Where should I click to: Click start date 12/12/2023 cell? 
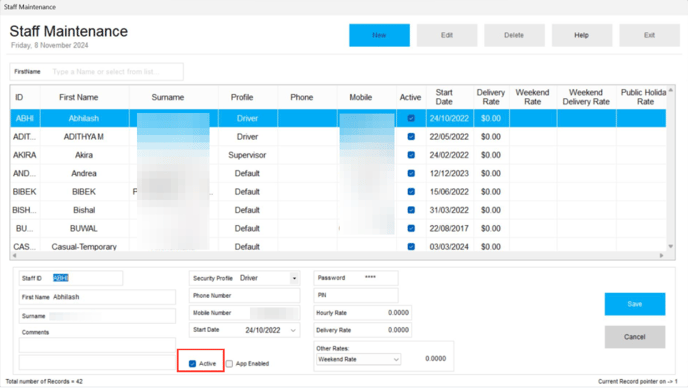[x=449, y=173]
